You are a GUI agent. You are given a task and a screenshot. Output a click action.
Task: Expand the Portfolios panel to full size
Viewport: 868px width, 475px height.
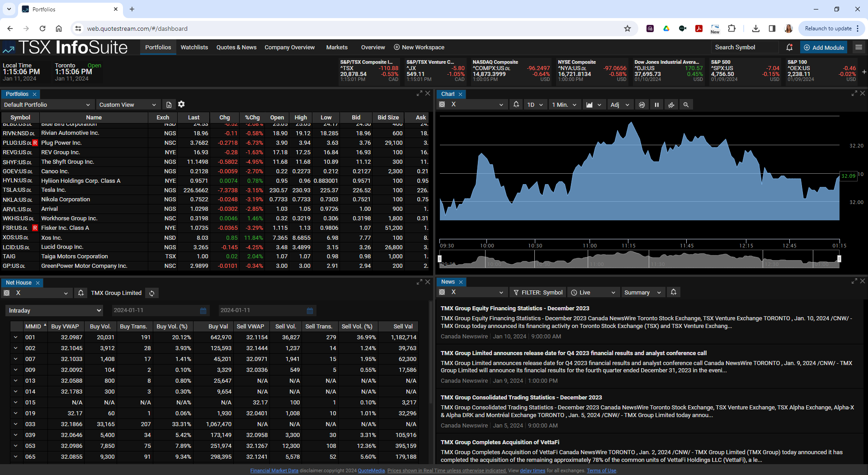pos(420,93)
